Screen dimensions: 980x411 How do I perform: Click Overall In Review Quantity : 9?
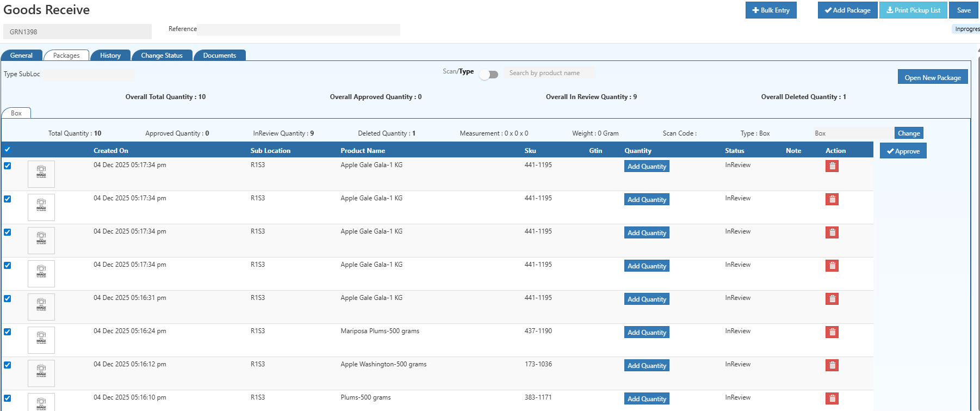pos(591,97)
